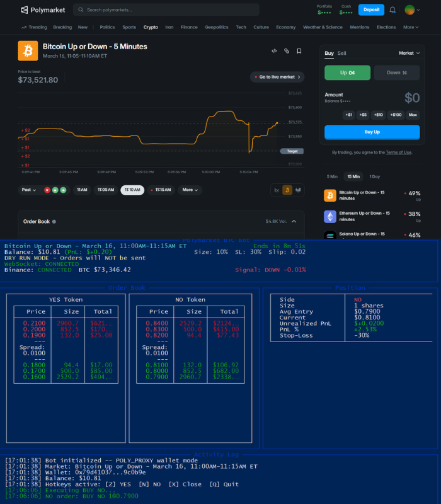This screenshot has width=441, height=504.
Task: Open the Finance category
Action: 189,27
